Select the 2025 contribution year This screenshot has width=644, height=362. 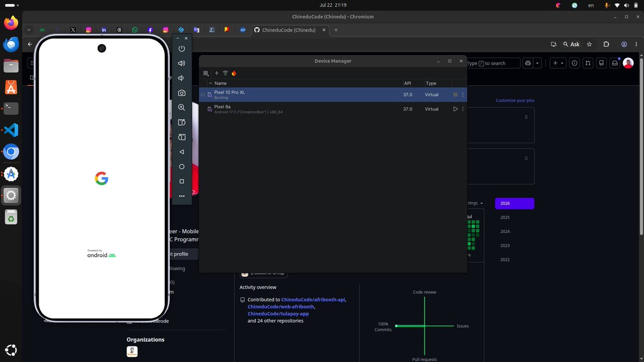tap(505, 217)
